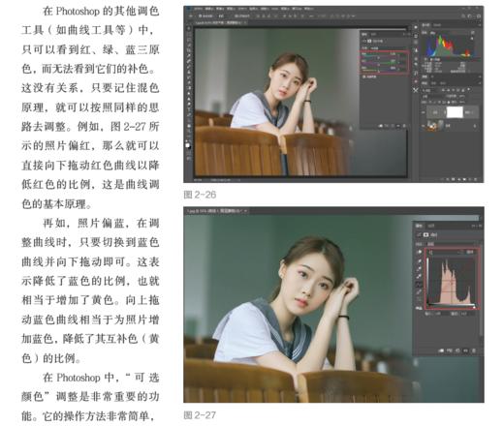Select the Lasso tool in Figure 2-26 toolbar
Viewport: 504px width, 426px height.
point(188,39)
